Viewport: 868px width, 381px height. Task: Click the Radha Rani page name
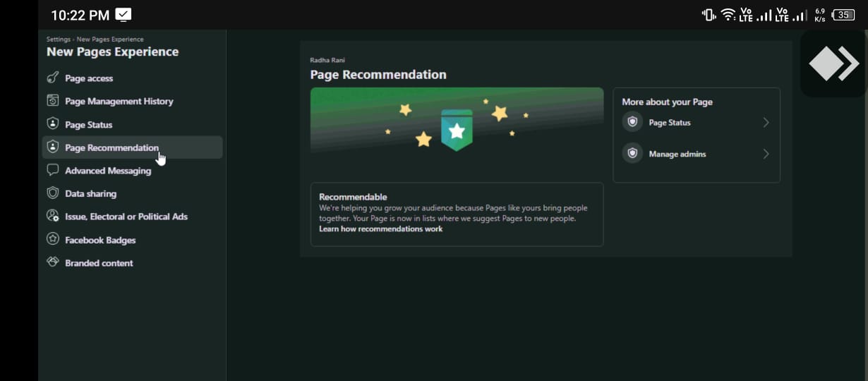click(327, 60)
